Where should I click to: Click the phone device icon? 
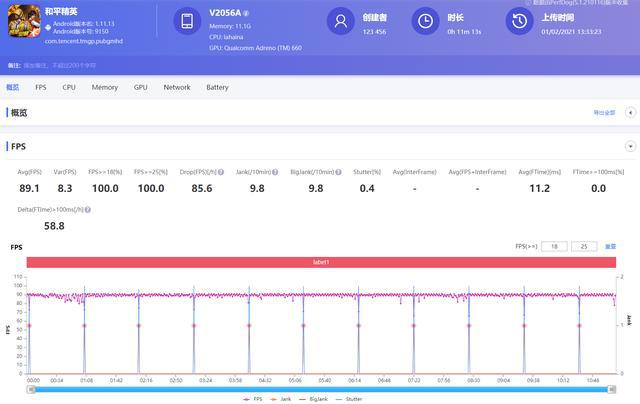coord(186,21)
